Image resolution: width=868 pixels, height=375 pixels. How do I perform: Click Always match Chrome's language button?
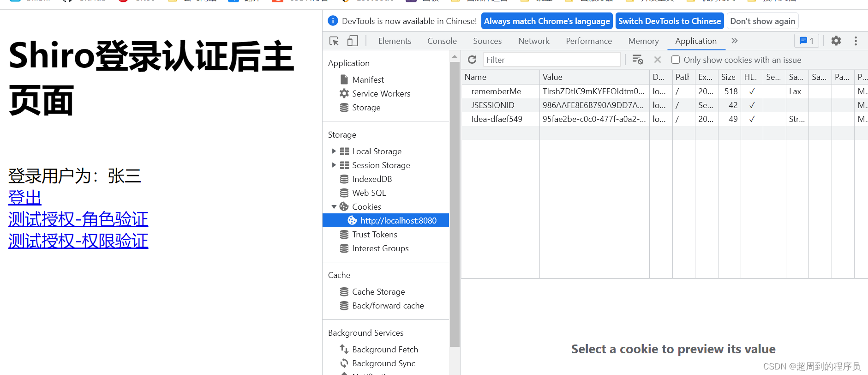[x=547, y=21]
